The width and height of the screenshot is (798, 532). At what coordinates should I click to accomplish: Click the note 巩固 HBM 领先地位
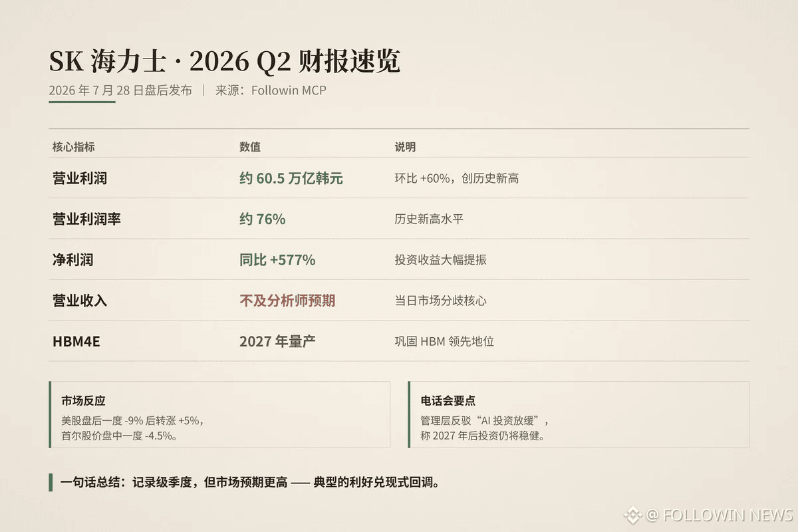[x=444, y=341]
